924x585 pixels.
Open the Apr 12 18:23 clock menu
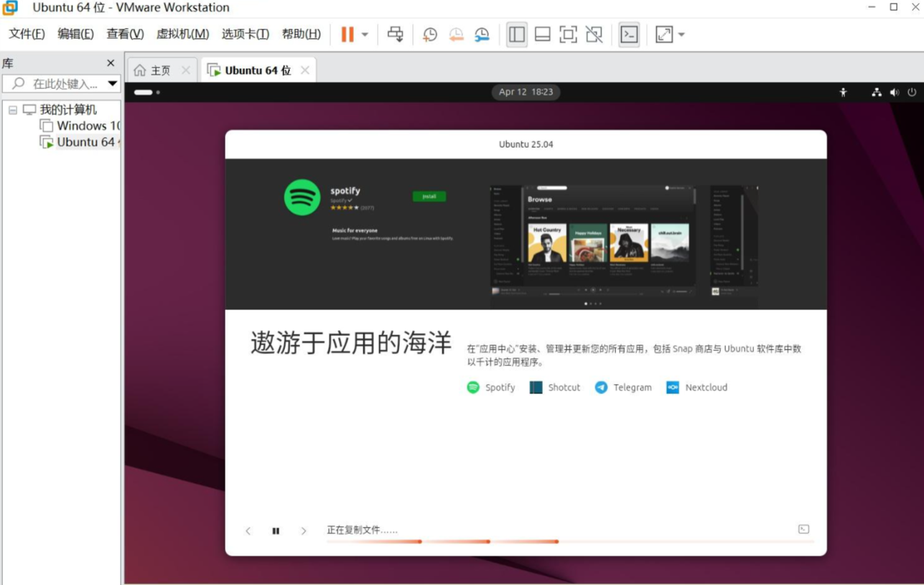tap(526, 92)
